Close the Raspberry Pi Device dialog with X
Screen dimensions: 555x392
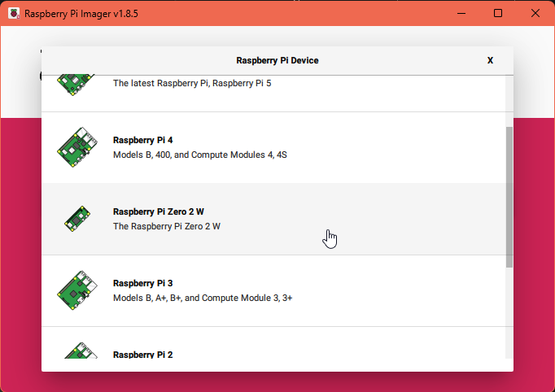click(x=490, y=60)
